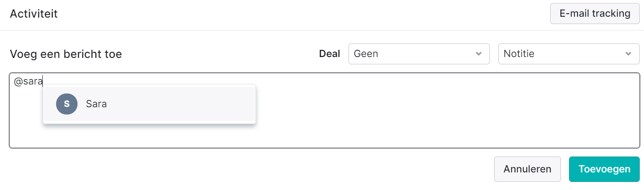644x190 pixels.
Task: Click the empty right side of the Sara suggestion row
Action: pos(193,104)
